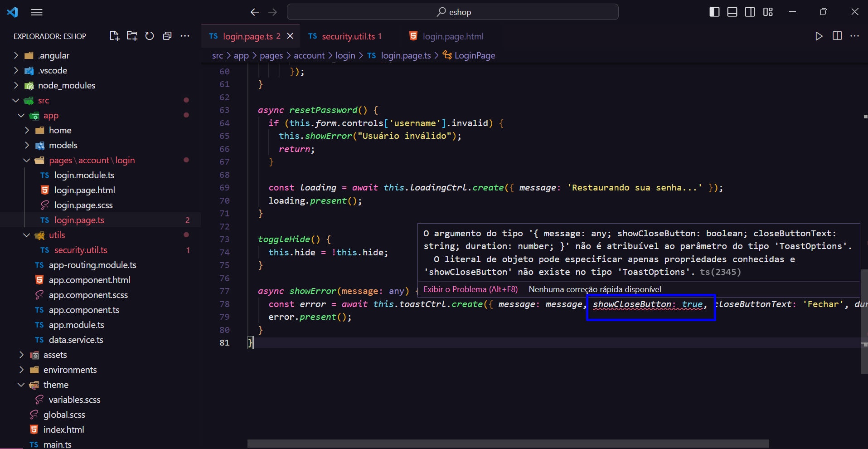Collapse the src folder

point(16,100)
